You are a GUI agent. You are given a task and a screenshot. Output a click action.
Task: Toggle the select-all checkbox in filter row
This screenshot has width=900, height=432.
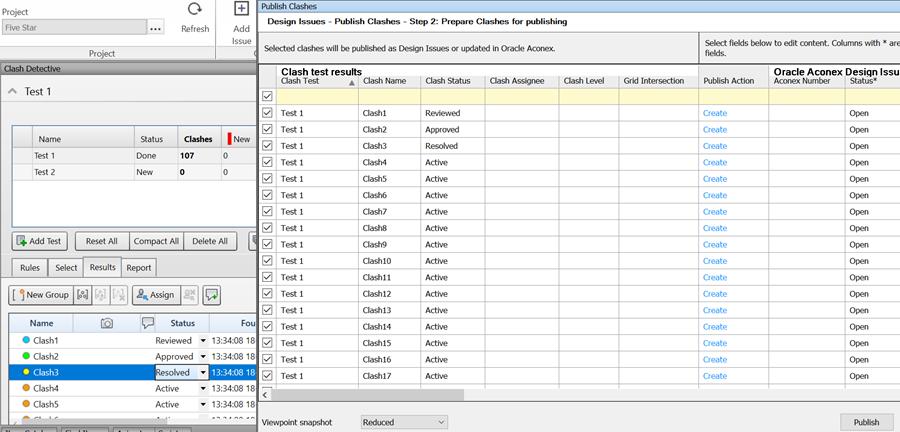point(267,97)
